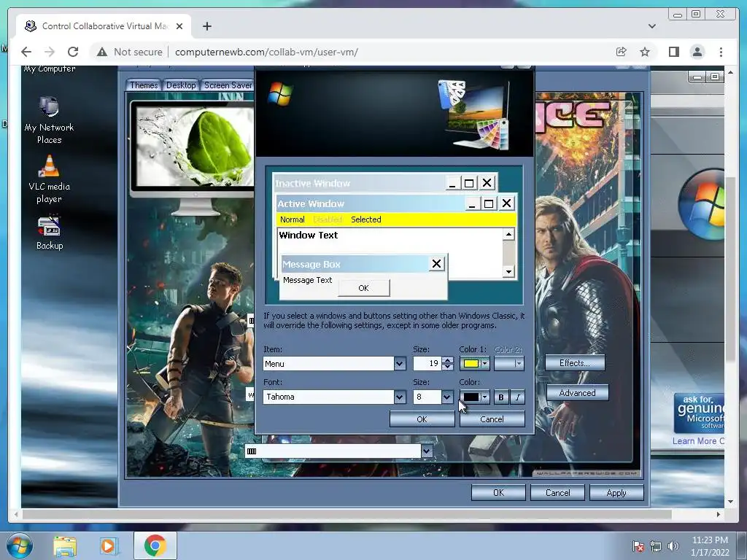Screen dimensions: 747x560
Task: Click the Advanced button
Action: click(578, 393)
